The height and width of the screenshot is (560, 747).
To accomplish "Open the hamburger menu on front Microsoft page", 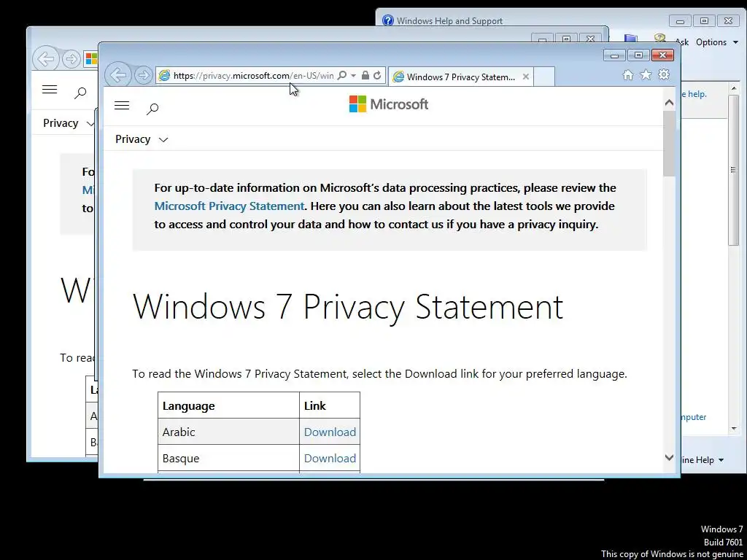I will (x=122, y=105).
